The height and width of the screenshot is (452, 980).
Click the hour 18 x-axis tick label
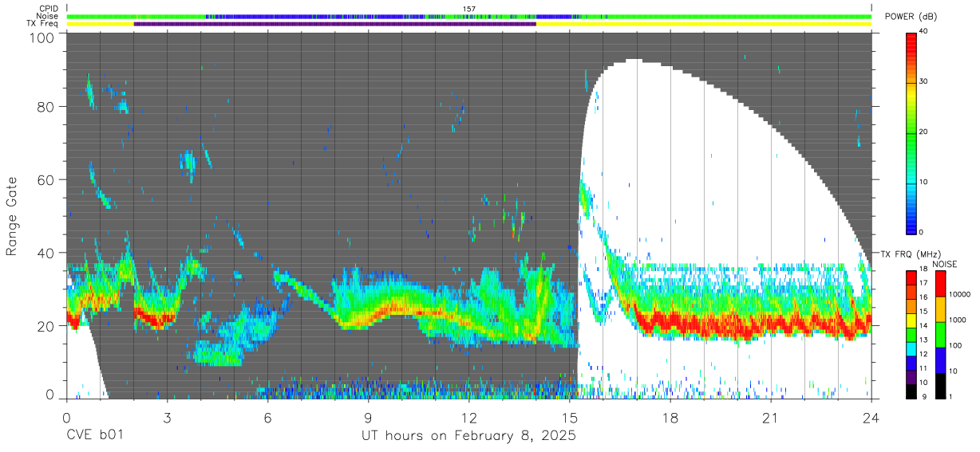[670, 418]
